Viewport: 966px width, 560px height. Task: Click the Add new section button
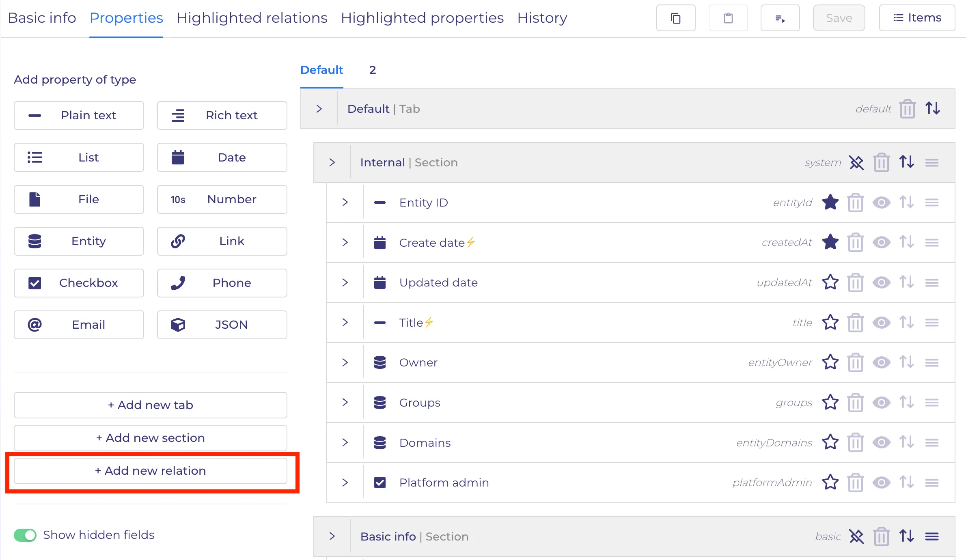tap(151, 438)
